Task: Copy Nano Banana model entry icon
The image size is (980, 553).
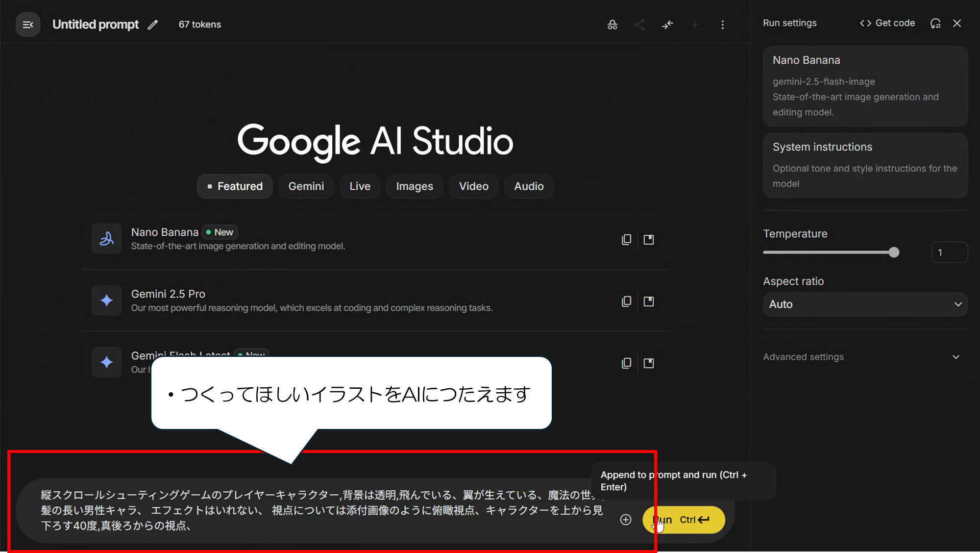Action: (626, 240)
